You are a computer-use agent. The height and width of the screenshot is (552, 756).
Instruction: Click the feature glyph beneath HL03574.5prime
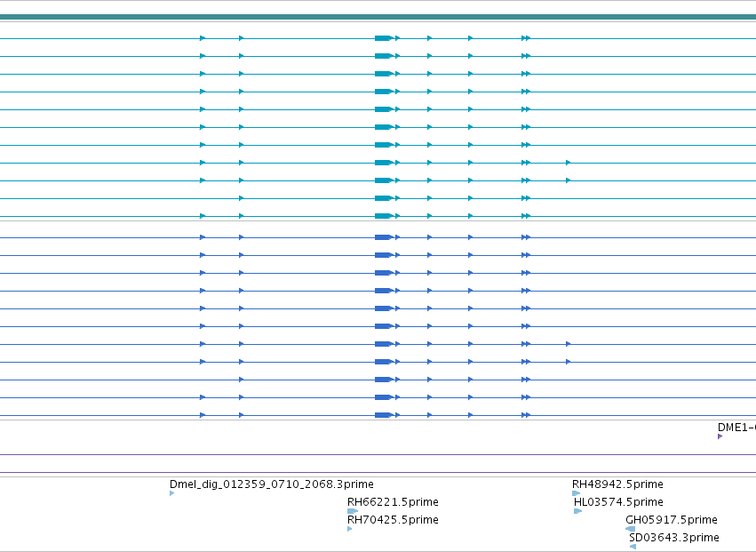coord(578,511)
